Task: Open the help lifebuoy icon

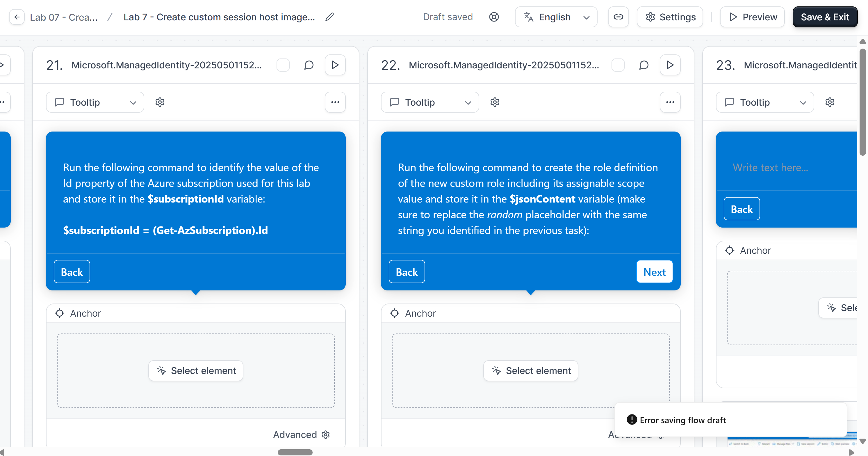Action: 494,17
